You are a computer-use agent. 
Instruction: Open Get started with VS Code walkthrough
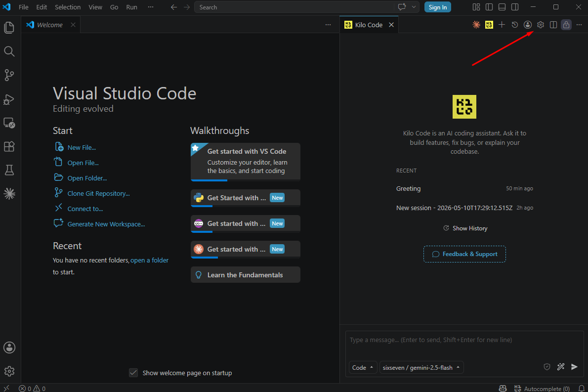click(x=246, y=162)
